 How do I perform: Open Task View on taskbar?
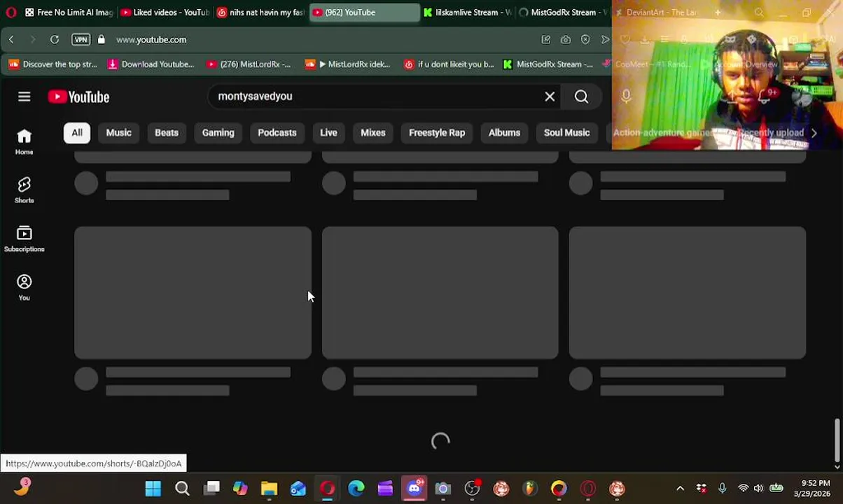[211, 489]
